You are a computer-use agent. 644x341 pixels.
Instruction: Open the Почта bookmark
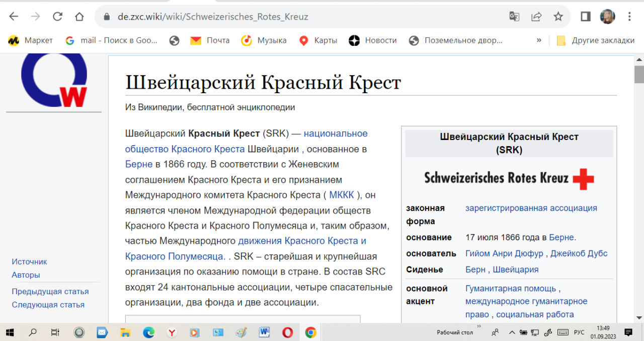pyautogui.click(x=210, y=41)
